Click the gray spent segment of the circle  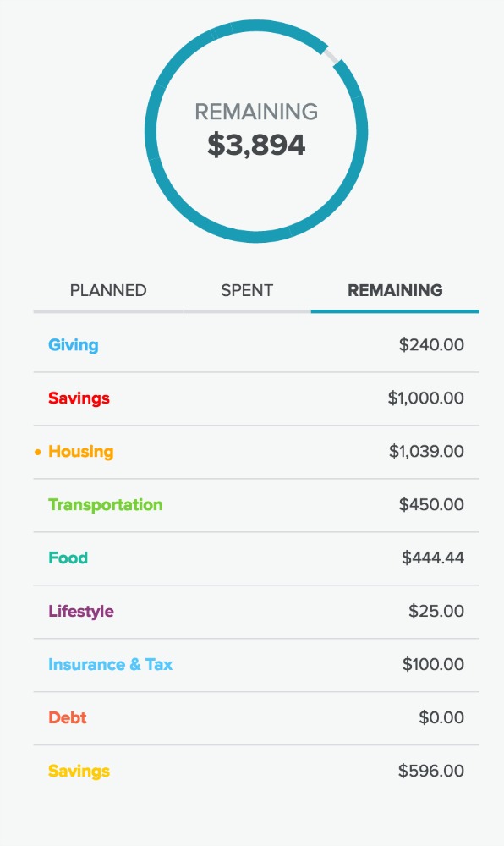pos(331,54)
